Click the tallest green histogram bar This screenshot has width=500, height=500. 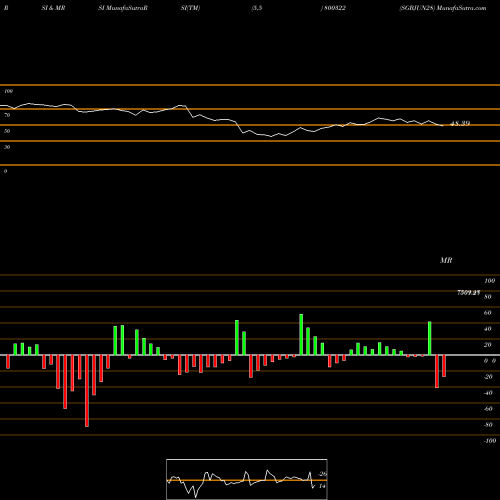click(301, 334)
